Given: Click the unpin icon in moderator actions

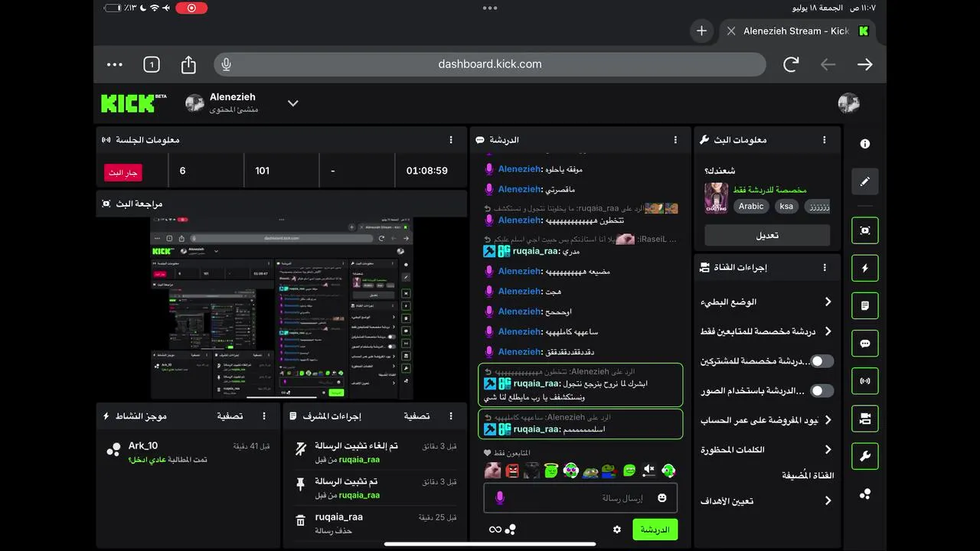Looking at the screenshot, I should pos(301,450).
